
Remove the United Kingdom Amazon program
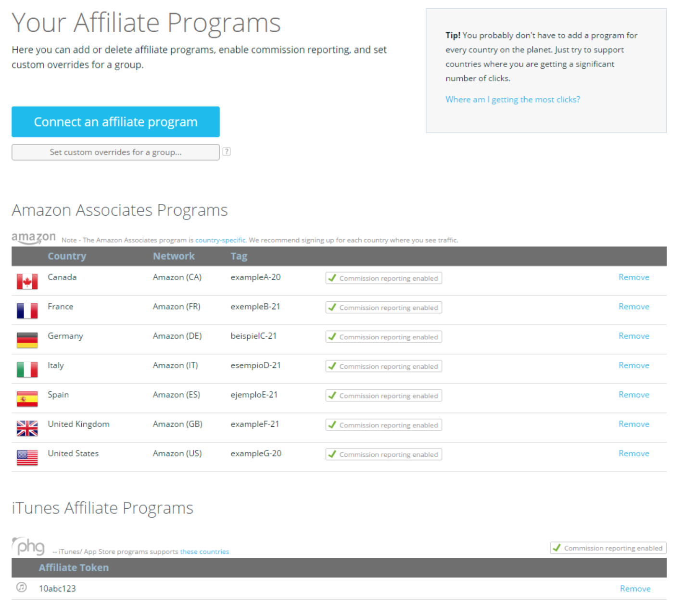[634, 424]
